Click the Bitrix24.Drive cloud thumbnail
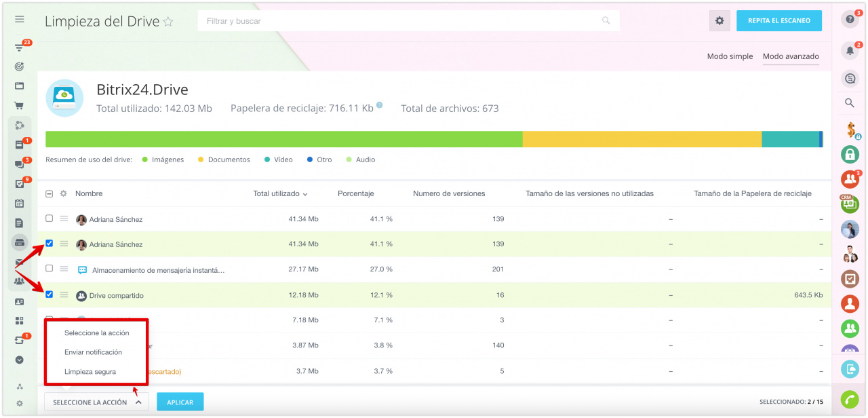This screenshot has height=418, width=868. click(64, 98)
